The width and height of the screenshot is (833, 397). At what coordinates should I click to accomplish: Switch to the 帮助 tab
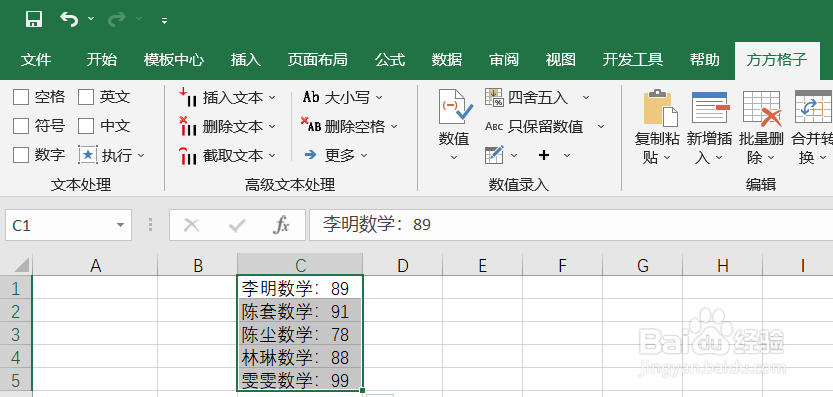pos(704,60)
